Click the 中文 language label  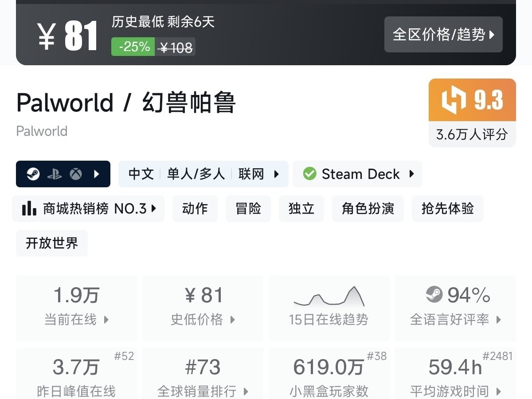141,174
